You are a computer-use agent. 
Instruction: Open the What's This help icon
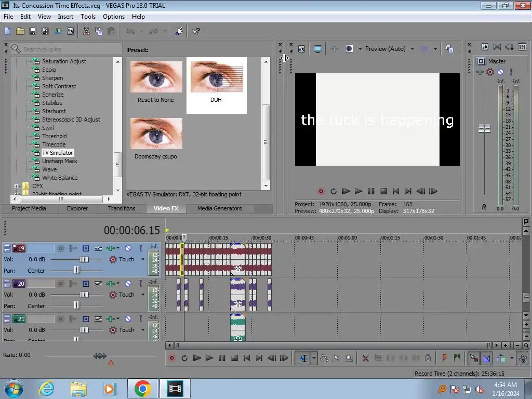196,31
